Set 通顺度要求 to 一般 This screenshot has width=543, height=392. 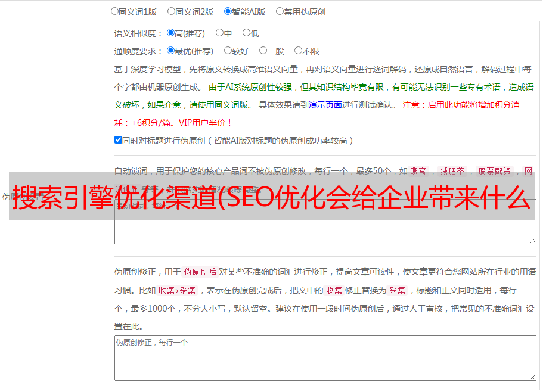click(x=263, y=51)
